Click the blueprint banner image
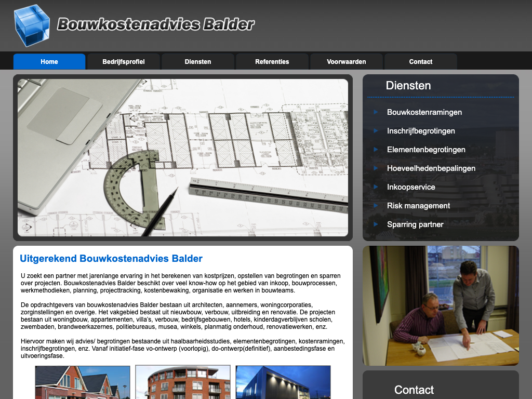The image size is (532, 399). tap(183, 157)
